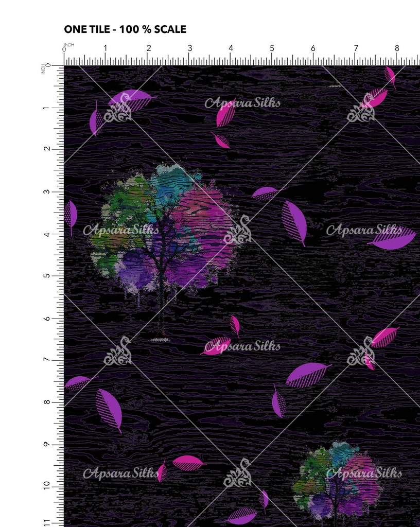Click the swan logo watermark at top left

point(117,109)
